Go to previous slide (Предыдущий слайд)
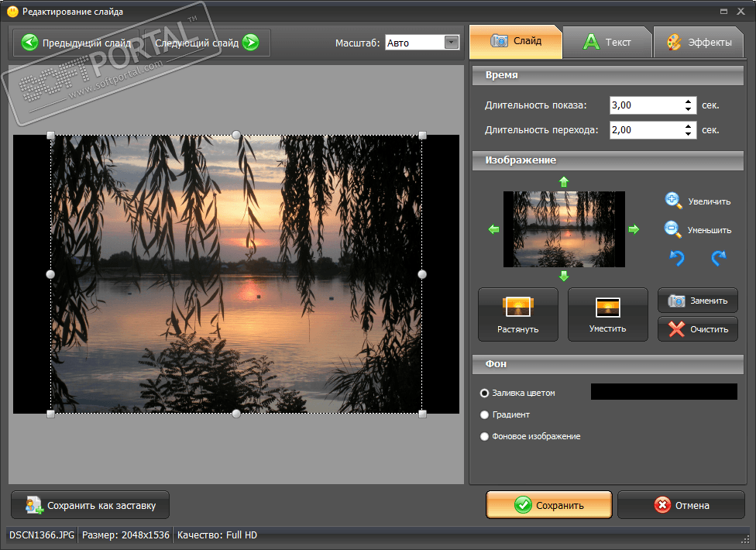Viewport: 756px width, 550px height. 76,43
